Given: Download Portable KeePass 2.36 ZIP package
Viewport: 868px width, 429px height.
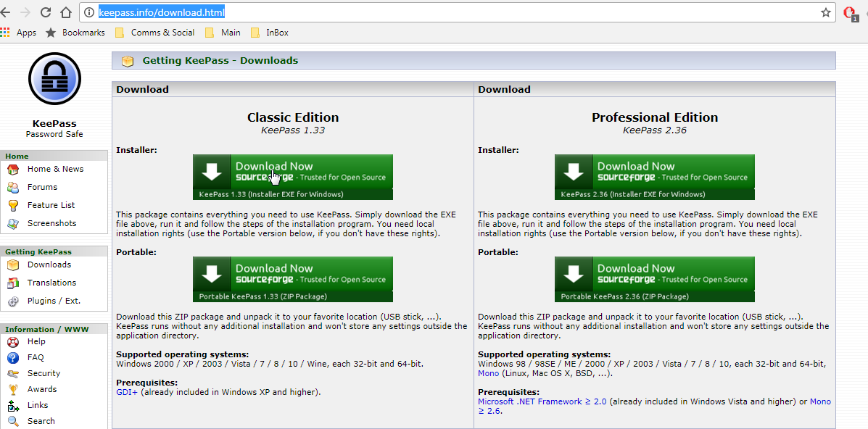Looking at the screenshot, I should click(655, 279).
